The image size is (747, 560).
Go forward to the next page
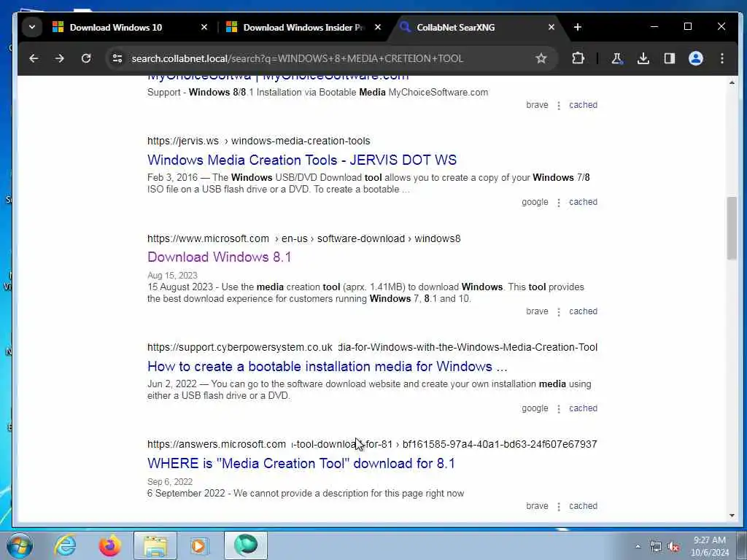tap(60, 58)
